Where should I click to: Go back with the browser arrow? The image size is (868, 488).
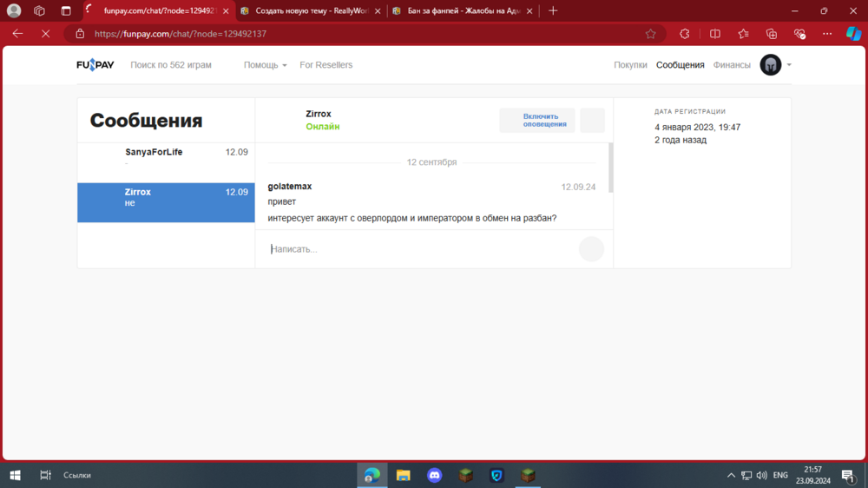tap(17, 34)
